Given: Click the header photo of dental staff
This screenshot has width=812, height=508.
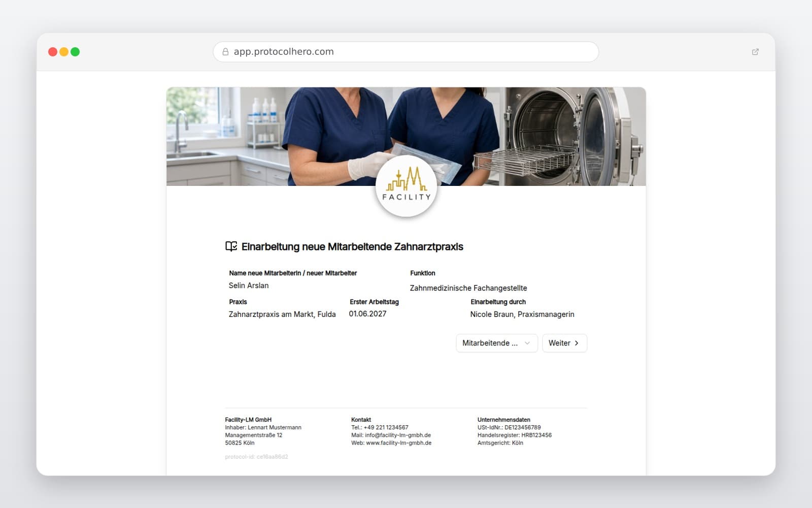Looking at the screenshot, I should click(x=406, y=136).
